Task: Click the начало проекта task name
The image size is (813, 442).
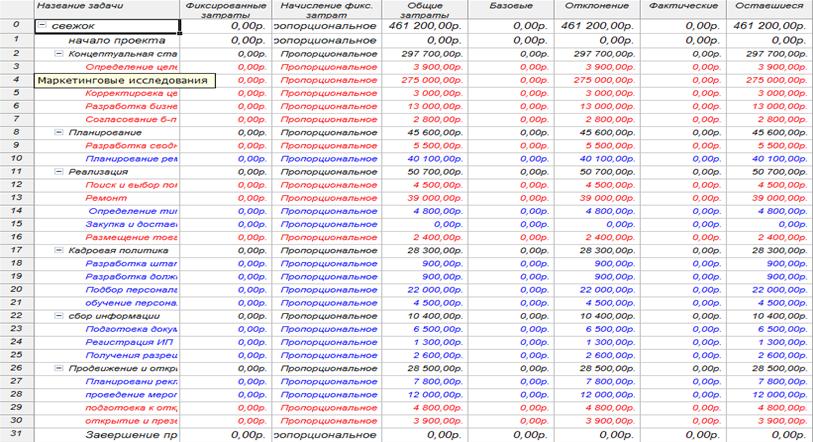Action: coord(110,39)
